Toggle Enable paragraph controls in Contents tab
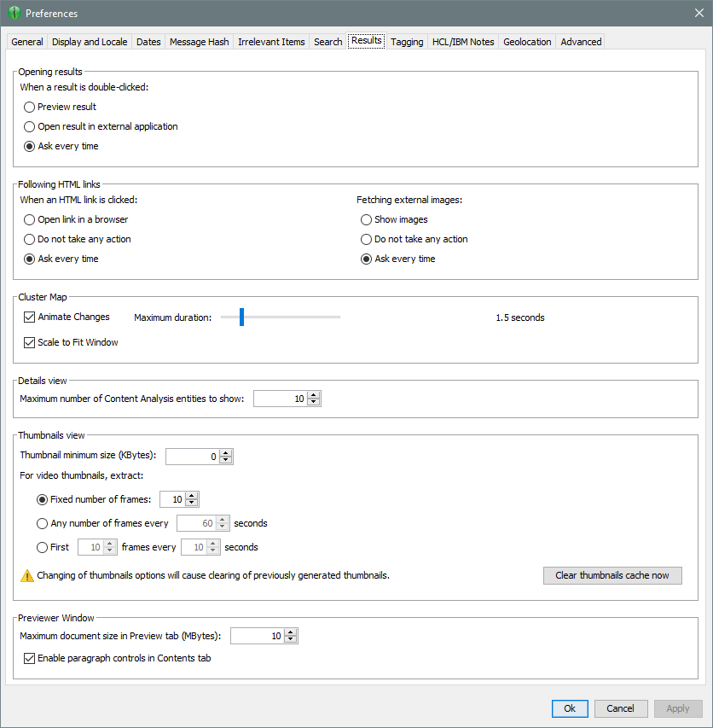Image resolution: width=713 pixels, height=728 pixels. 30,658
